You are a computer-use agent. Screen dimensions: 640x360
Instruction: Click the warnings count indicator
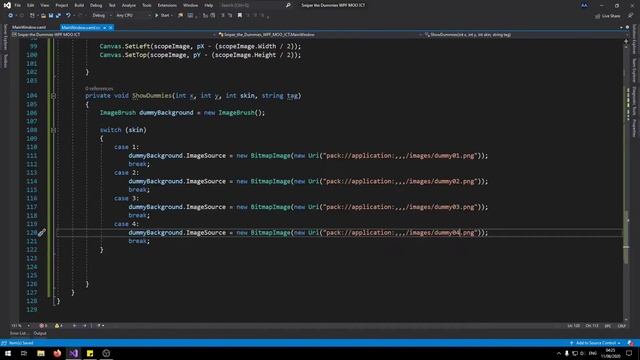(x=58, y=326)
